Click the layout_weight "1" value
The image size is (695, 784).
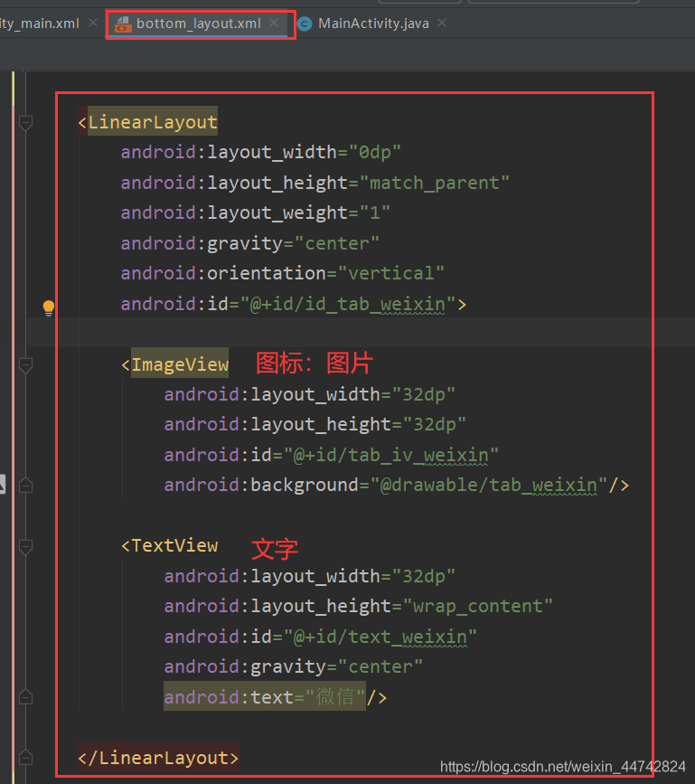tap(375, 213)
